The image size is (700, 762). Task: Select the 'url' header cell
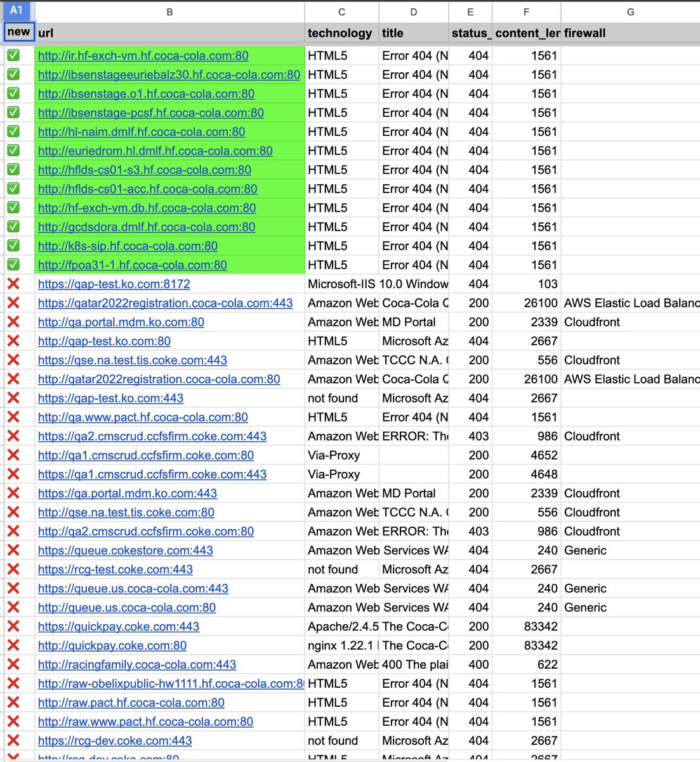point(169,33)
